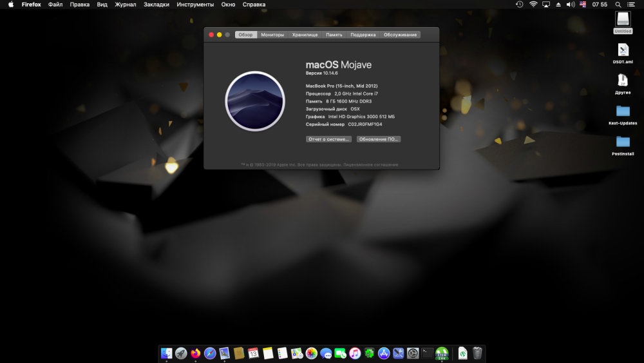Open Notification Center list icon
Screen dimensions: 644x363
(x=631, y=5)
